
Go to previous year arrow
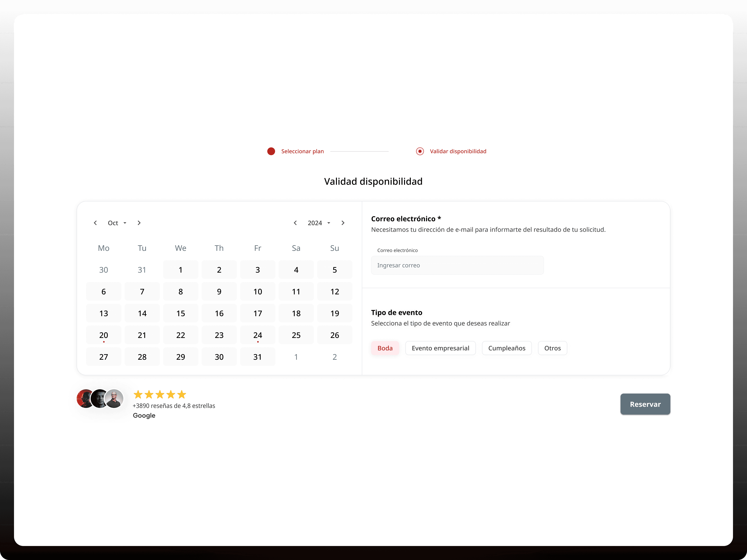295,223
